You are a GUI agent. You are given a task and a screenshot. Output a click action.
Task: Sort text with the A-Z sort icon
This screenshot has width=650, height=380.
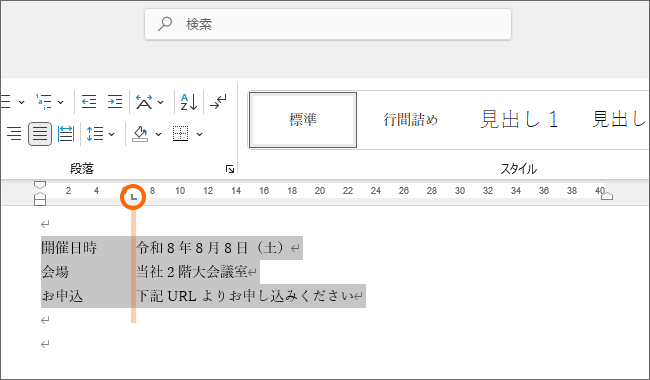(x=189, y=102)
